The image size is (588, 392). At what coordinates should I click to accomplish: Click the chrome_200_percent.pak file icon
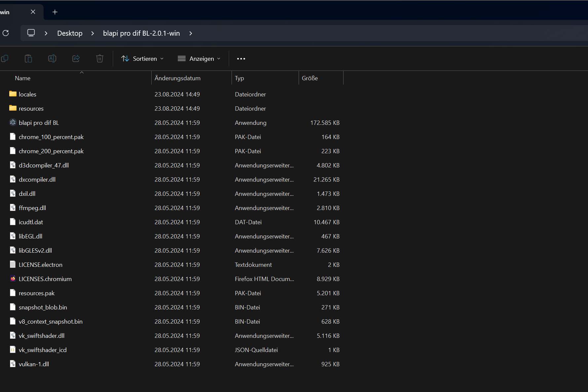[x=13, y=151]
